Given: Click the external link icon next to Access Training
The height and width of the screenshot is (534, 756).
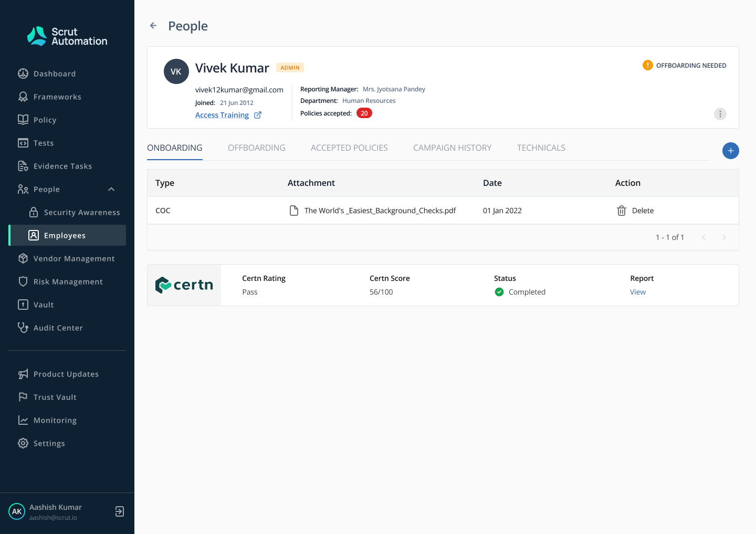Looking at the screenshot, I should 258,115.
